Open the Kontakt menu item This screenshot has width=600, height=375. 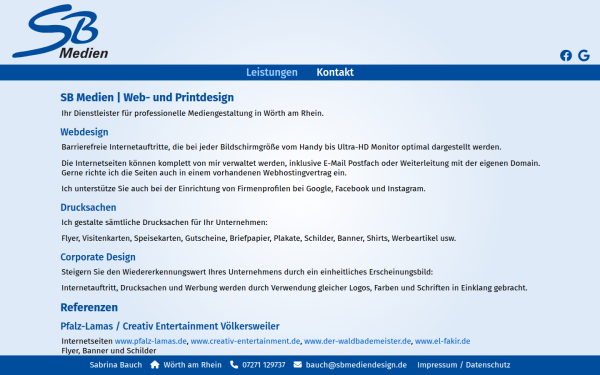pos(335,72)
